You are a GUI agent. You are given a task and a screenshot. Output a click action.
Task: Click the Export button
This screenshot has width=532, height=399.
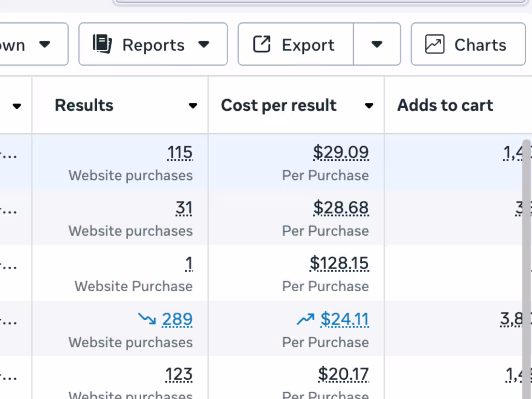click(x=296, y=44)
